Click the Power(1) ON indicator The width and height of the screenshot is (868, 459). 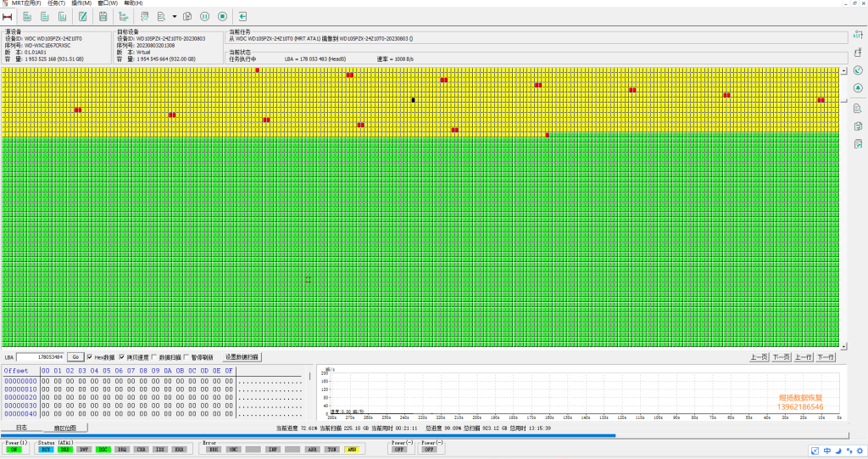click(14, 450)
